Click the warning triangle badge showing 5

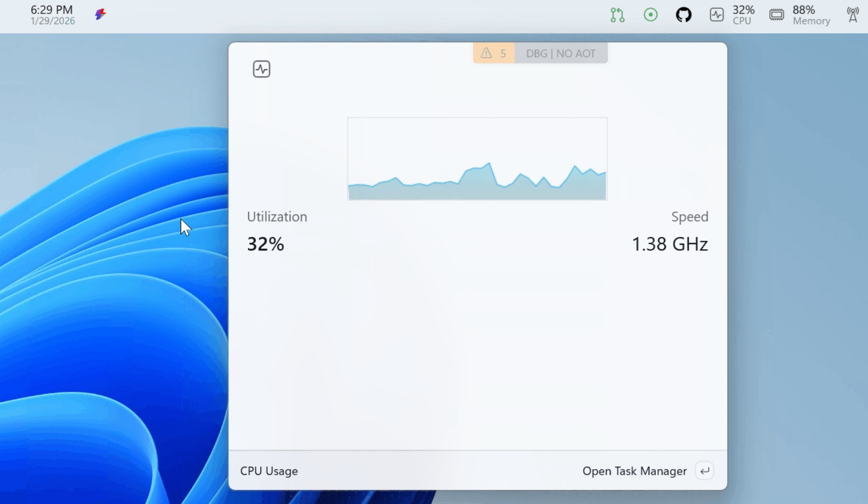click(493, 53)
